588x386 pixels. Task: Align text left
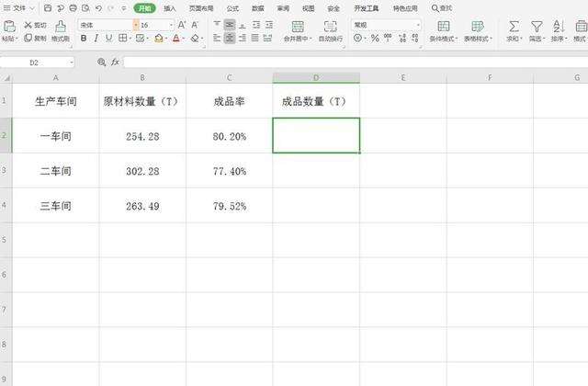tap(217, 38)
